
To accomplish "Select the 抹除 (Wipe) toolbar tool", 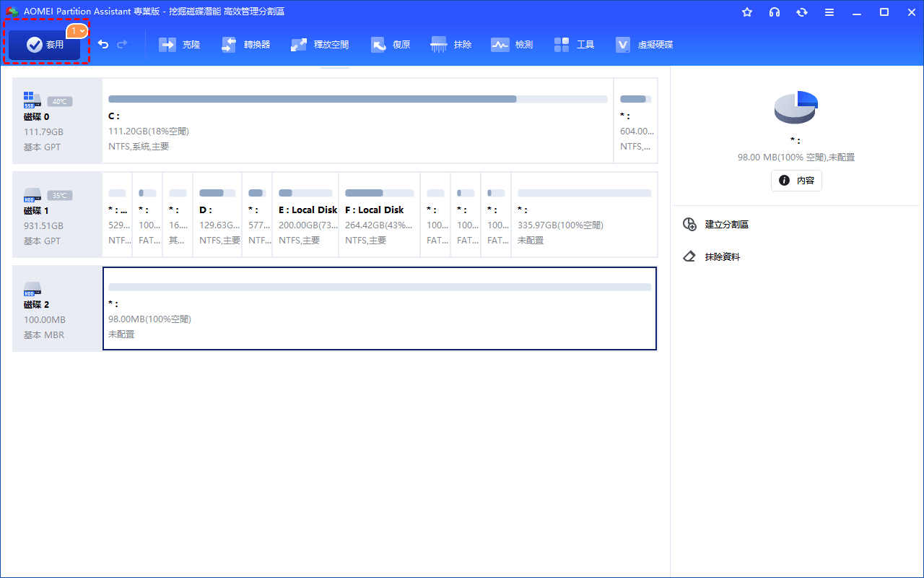I will click(x=451, y=45).
